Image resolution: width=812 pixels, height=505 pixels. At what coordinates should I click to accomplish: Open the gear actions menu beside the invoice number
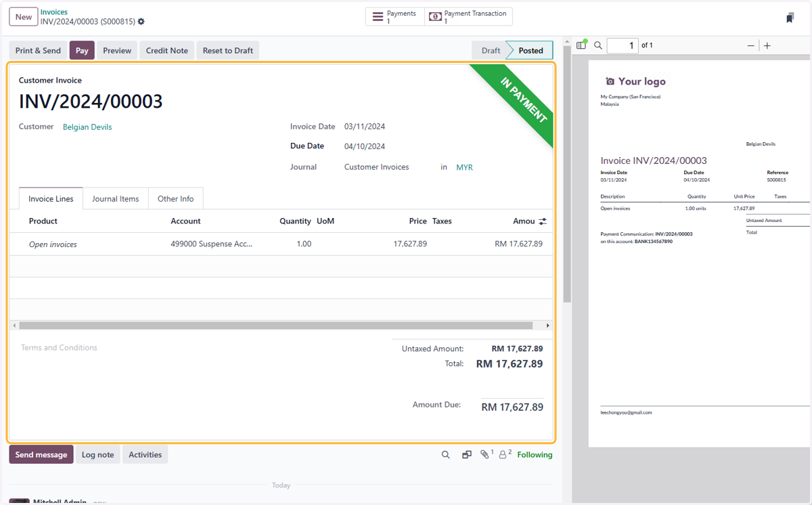pyautogui.click(x=141, y=22)
